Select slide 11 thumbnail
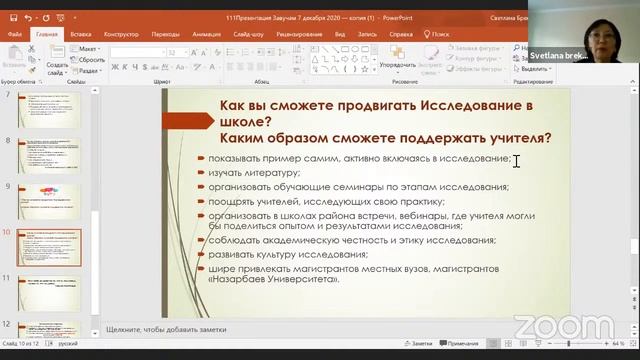 coord(49,293)
